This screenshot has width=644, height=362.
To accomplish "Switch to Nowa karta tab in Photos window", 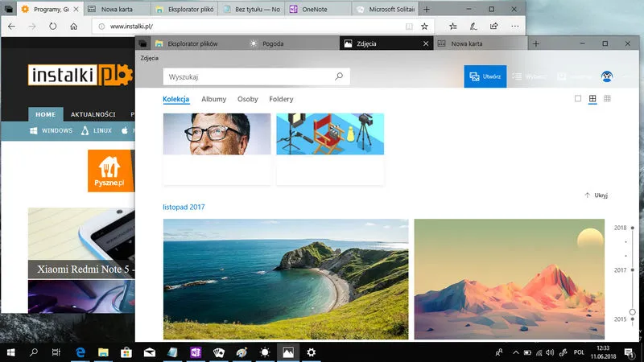I will tap(480, 43).
